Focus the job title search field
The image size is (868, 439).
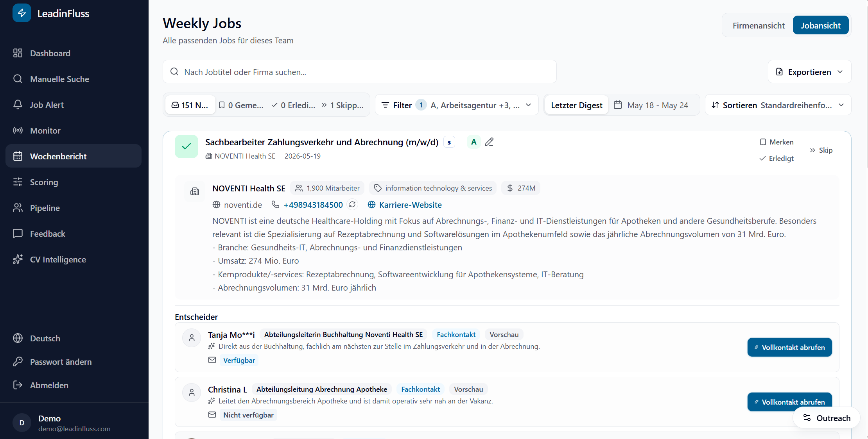[x=359, y=72]
